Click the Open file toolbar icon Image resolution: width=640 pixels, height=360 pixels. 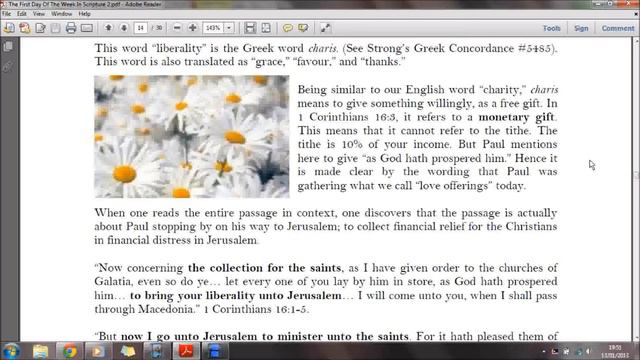tap(9, 28)
